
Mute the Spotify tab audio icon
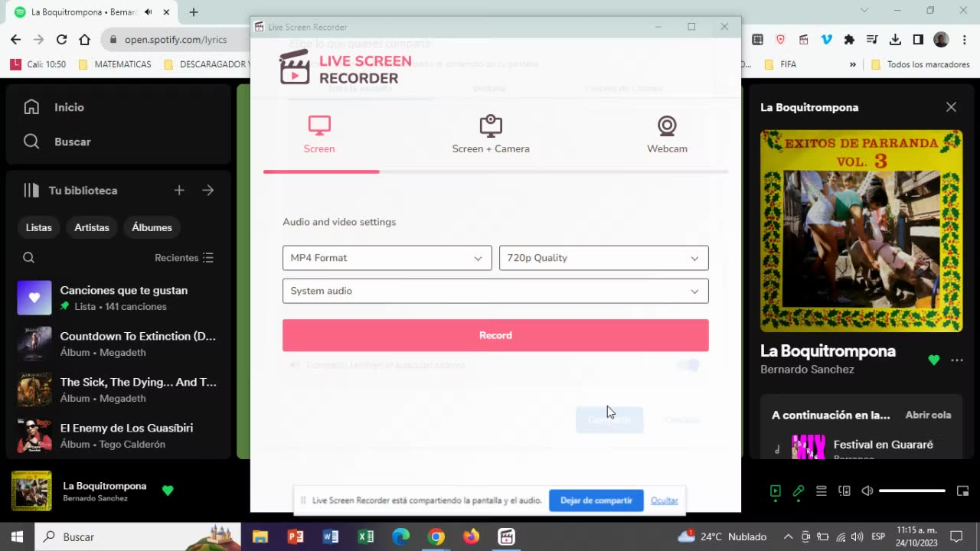[148, 12]
